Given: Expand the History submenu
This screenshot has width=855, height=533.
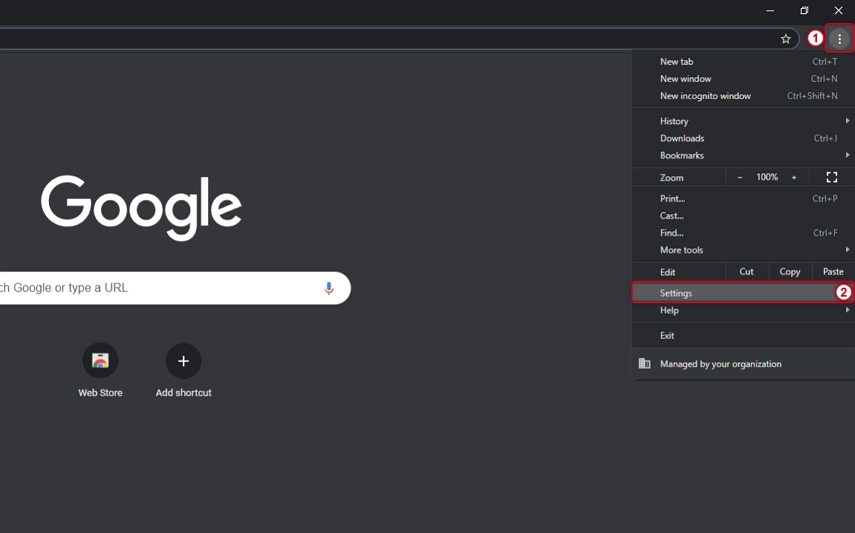Looking at the screenshot, I should point(743,121).
